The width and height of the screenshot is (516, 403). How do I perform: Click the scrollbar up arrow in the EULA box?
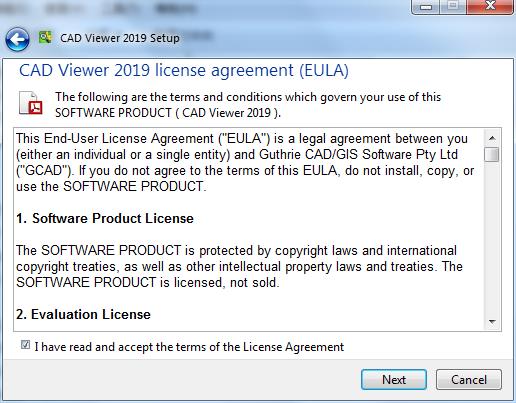point(492,138)
